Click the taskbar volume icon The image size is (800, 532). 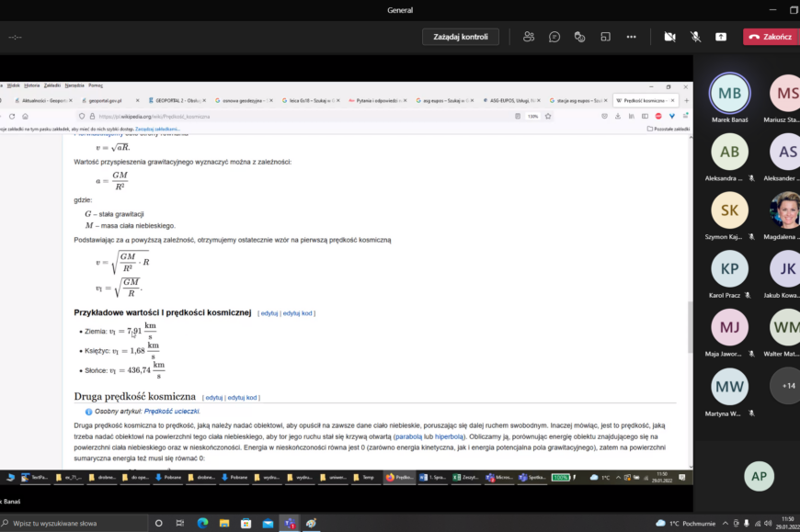tap(768, 524)
